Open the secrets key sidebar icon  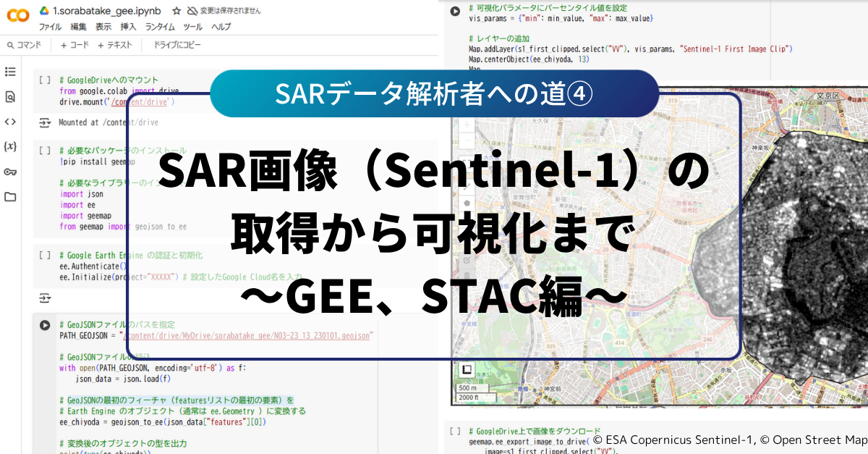pyautogui.click(x=10, y=172)
